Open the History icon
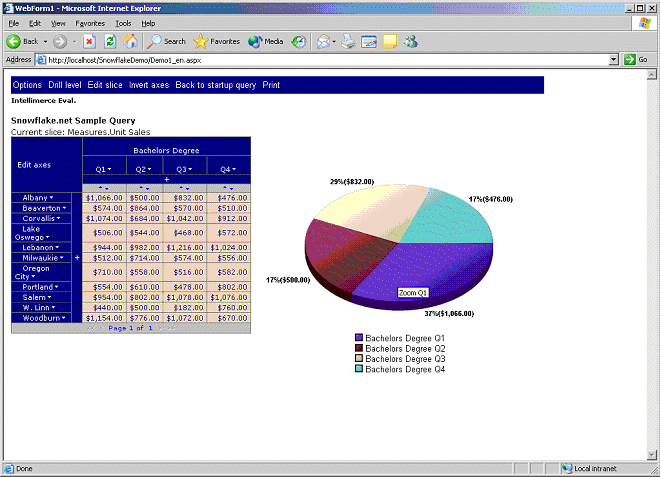Viewport: 660px width, 477px height. point(299,41)
